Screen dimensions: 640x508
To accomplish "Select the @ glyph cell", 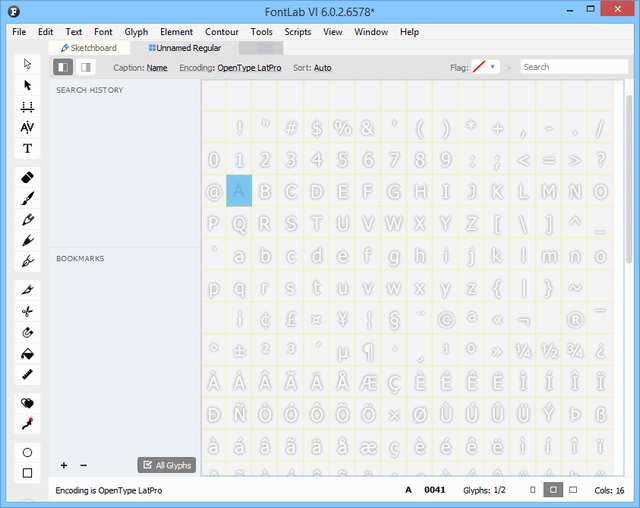I will point(213,191).
